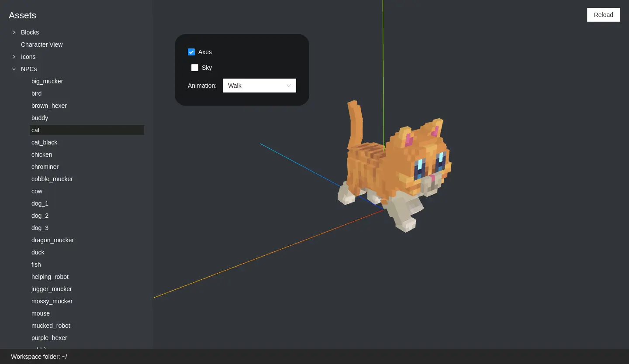The height and width of the screenshot is (364, 629).
Task: Choose the dog_2 NPC entry
Action: [40, 216]
